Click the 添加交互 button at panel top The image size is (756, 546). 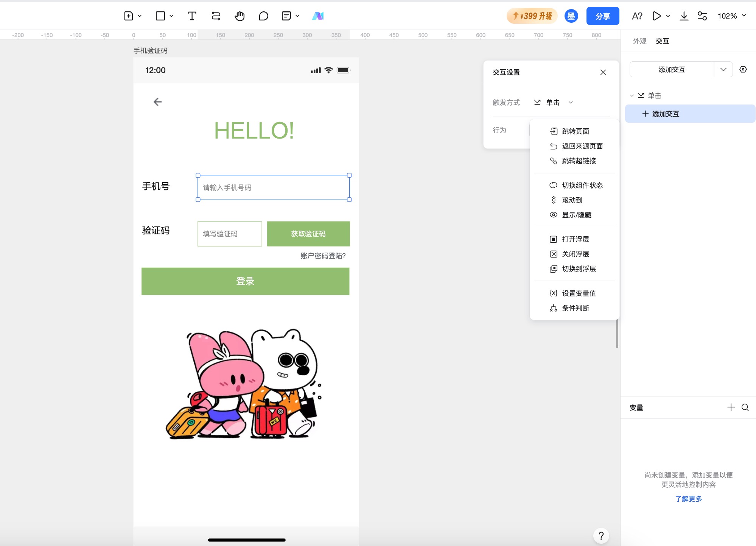click(672, 69)
